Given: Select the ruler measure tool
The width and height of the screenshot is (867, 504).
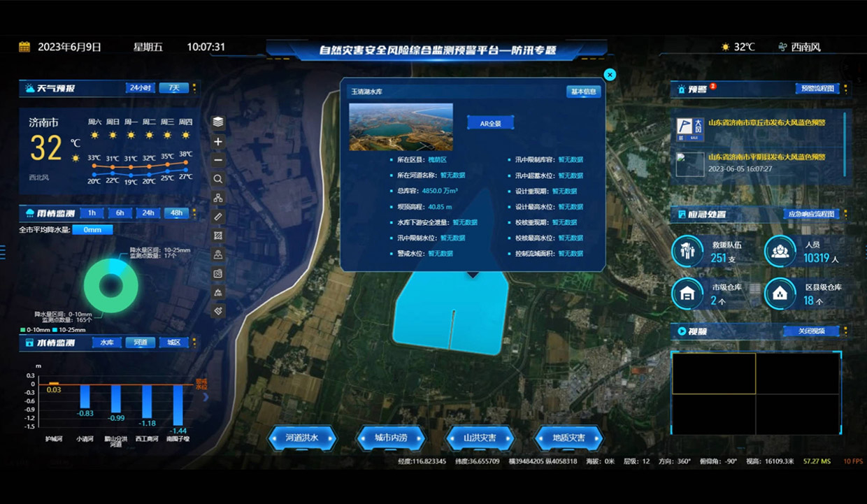Looking at the screenshot, I should [x=218, y=217].
